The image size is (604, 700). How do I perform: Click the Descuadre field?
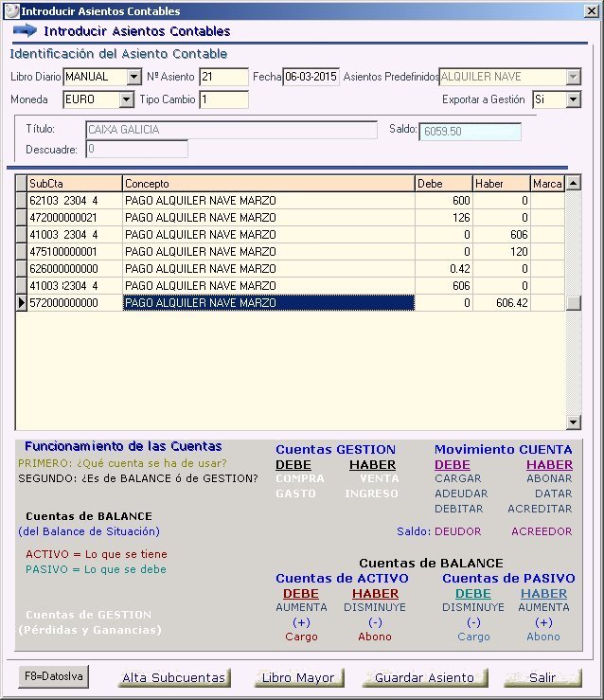137,149
